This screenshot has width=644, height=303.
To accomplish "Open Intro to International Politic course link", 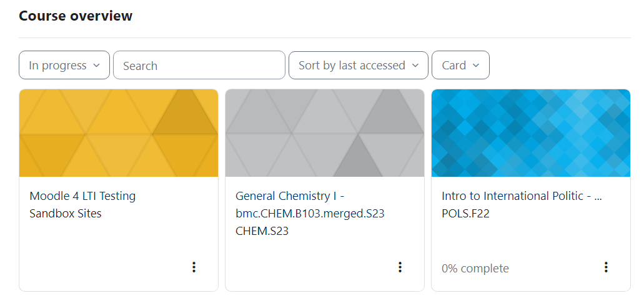I will [522, 196].
